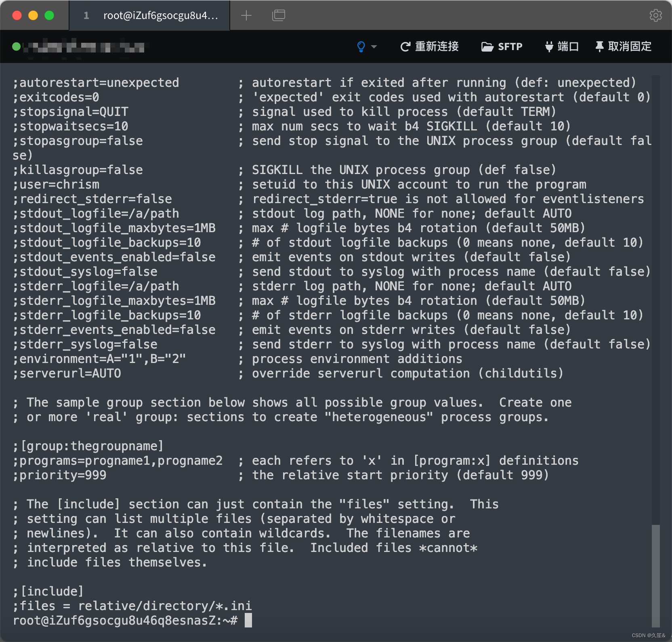Click the red close window button
The width and height of the screenshot is (672, 642).
[17, 15]
